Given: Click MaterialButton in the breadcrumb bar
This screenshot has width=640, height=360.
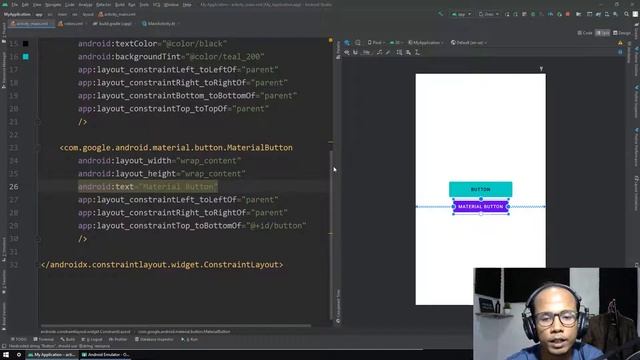Looking at the screenshot, I should coord(184,331).
